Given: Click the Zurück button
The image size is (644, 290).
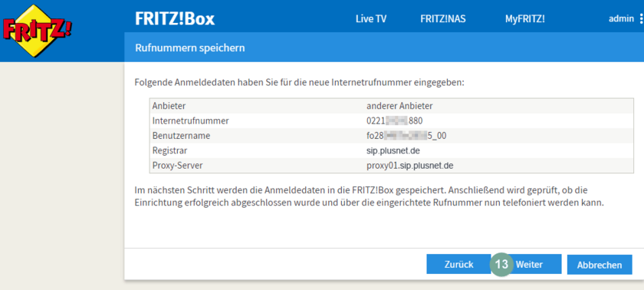Looking at the screenshot, I should 458,265.
